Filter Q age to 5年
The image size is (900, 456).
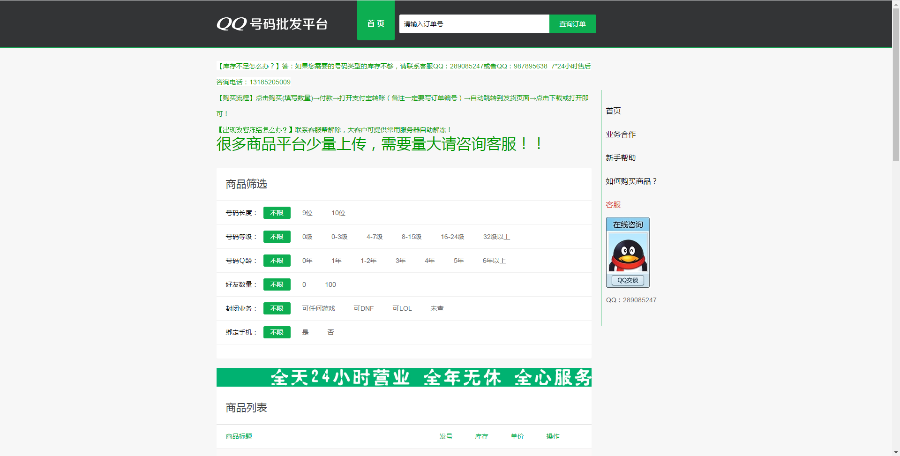[459, 261]
